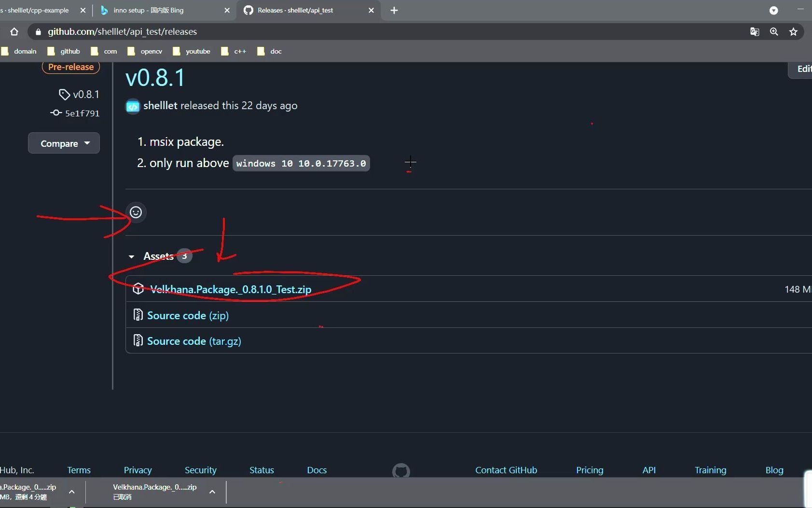Download Source code (tar.gz)
Screen dimensions: 812x508
(x=194, y=341)
